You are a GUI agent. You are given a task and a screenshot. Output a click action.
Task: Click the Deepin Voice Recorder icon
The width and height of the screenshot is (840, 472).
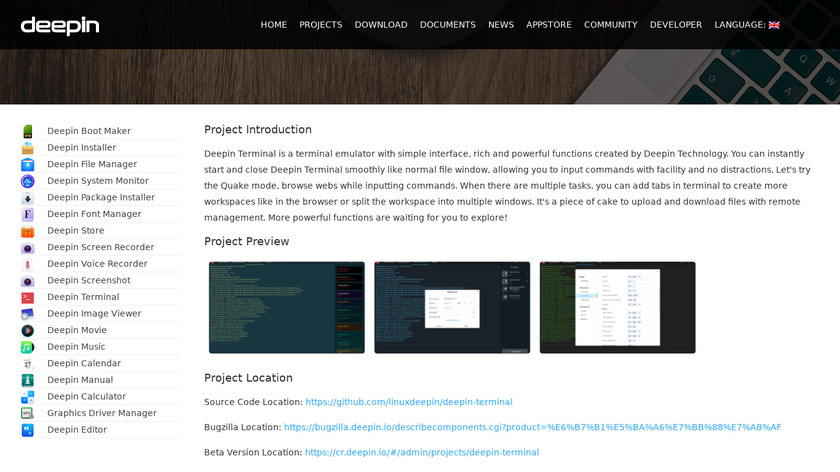pyautogui.click(x=28, y=264)
